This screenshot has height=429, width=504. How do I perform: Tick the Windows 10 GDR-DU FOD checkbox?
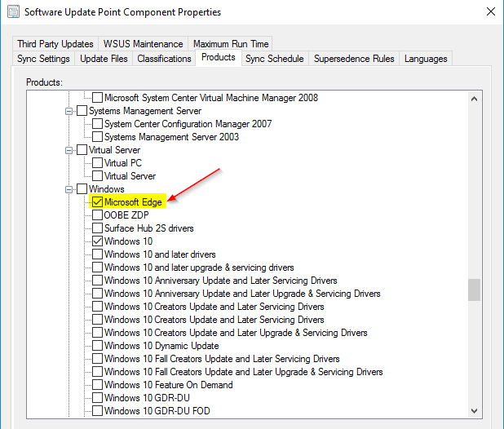pos(97,411)
